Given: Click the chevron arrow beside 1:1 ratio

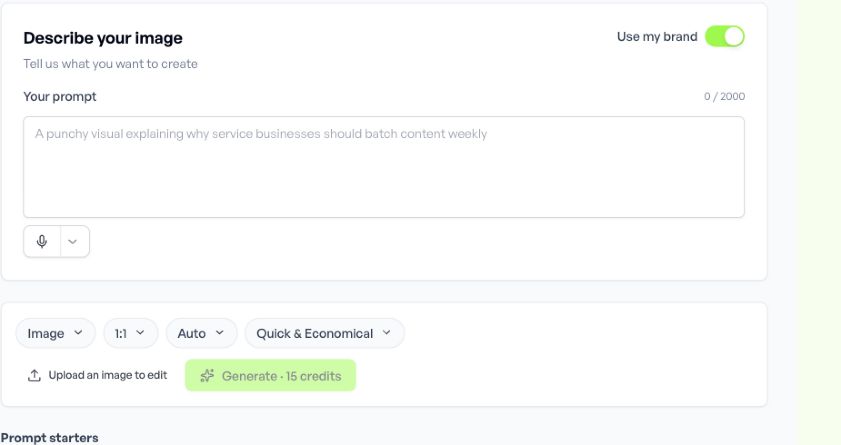Looking at the screenshot, I should click(x=141, y=333).
